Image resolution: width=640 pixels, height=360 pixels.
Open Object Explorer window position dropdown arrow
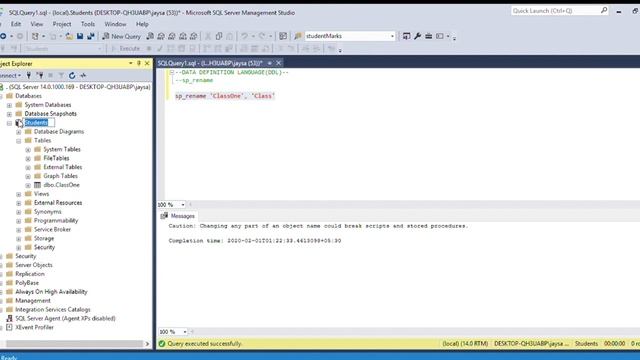131,64
